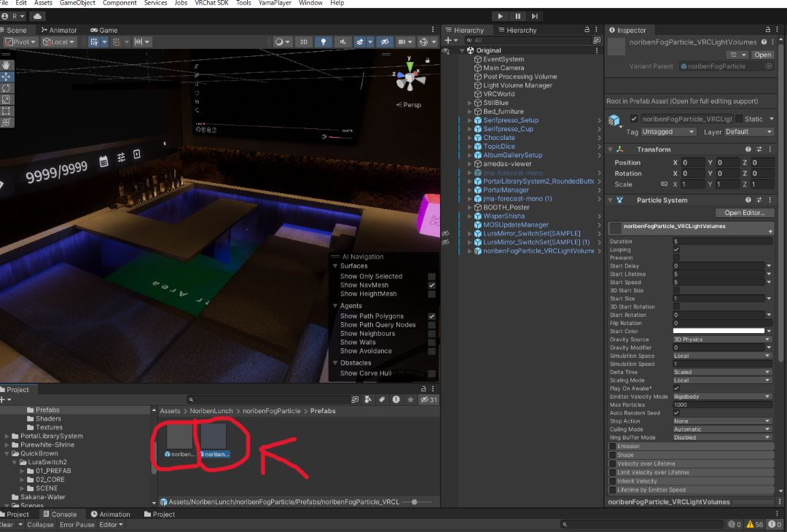Pause the editor playback
This screenshot has width=787, height=532.
pyautogui.click(x=517, y=16)
